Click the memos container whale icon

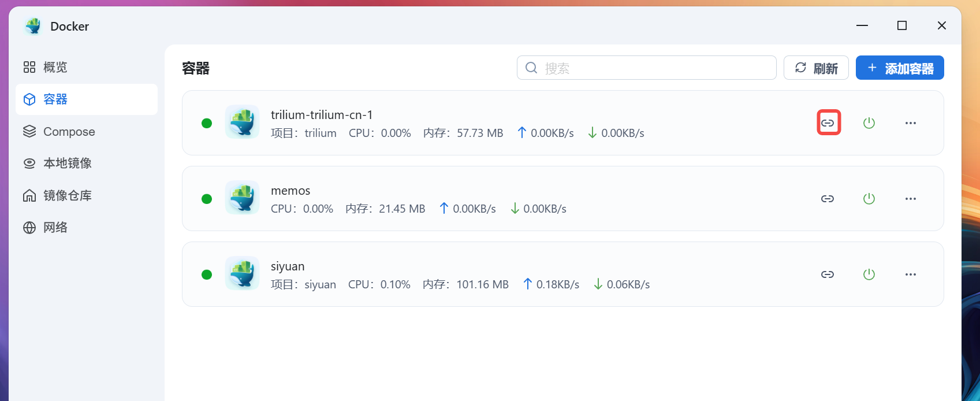point(242,198)
